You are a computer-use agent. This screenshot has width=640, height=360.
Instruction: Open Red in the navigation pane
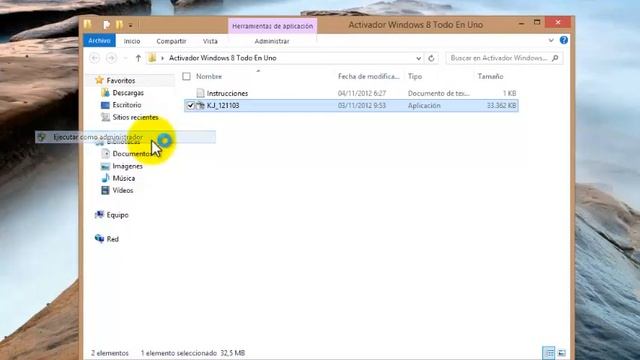(113, 239)
